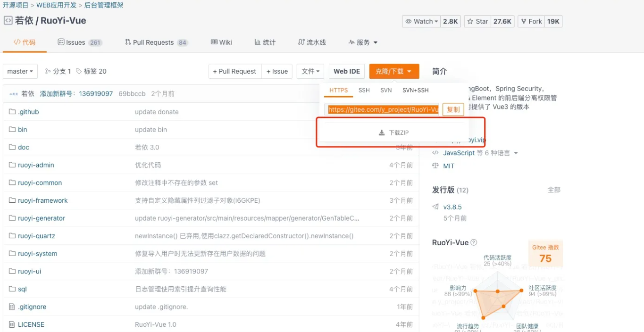
Task: Click the ruoyi-admin folder icon
Action: (12, 165)
